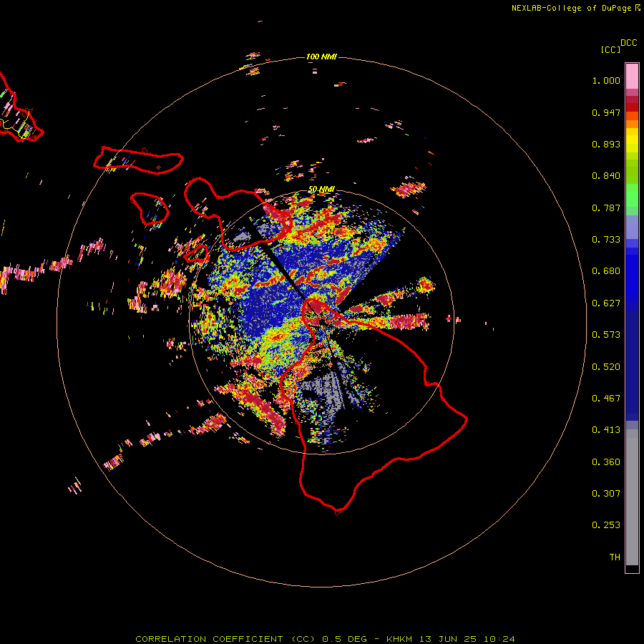The height and width of the screenshot is (644, 644).
Task: Click the 0.680 scale value
Action: 606,271
